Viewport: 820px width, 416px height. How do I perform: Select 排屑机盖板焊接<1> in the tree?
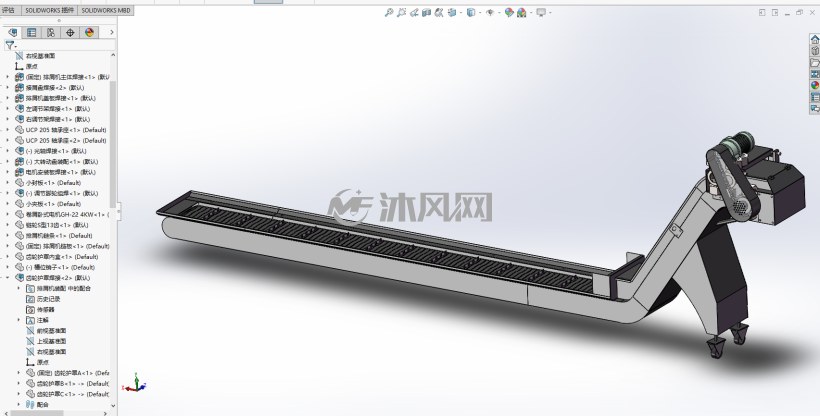click(x=61, y=98)
